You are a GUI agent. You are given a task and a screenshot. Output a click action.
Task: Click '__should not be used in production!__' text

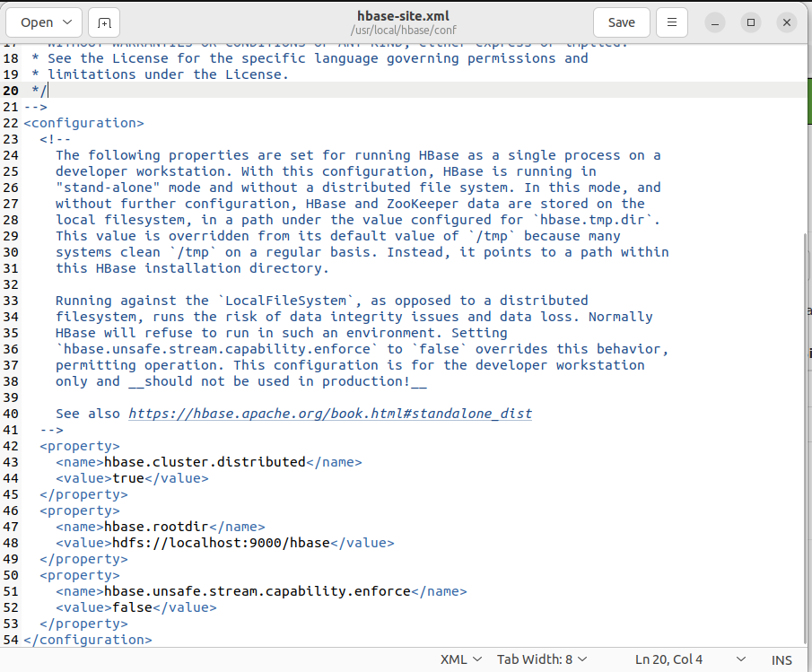pos(277,381)
